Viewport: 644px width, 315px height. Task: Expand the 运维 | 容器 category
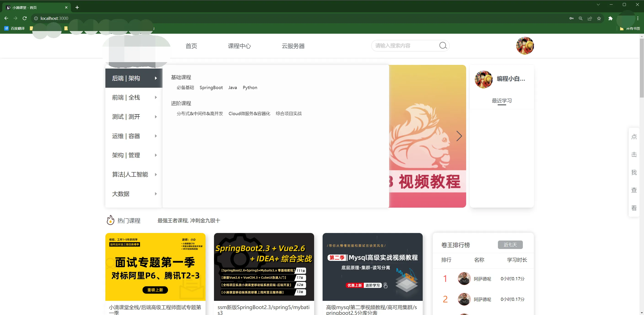134,136
